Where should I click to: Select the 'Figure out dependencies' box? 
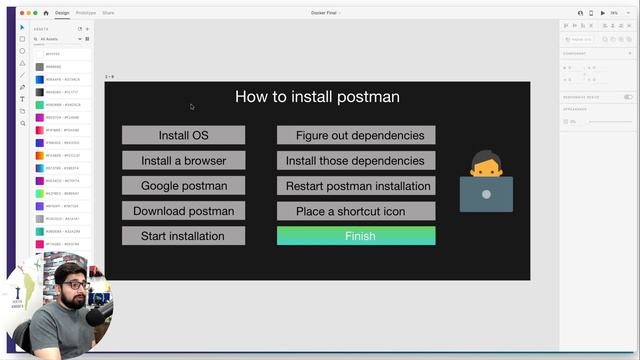[x=356, y=135]
